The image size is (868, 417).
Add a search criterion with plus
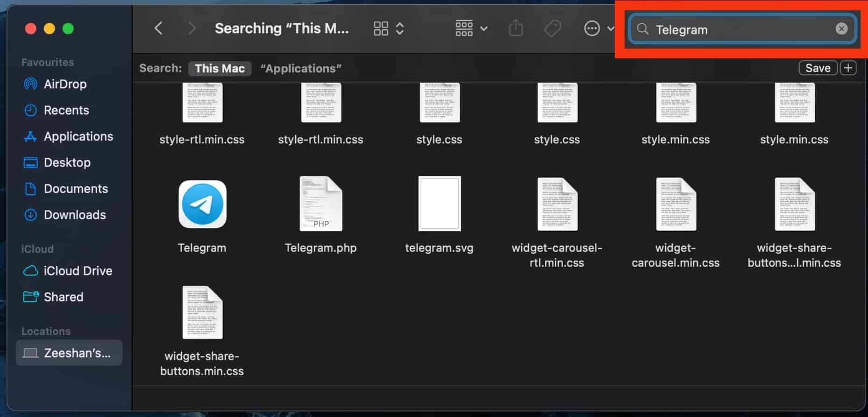848,68
